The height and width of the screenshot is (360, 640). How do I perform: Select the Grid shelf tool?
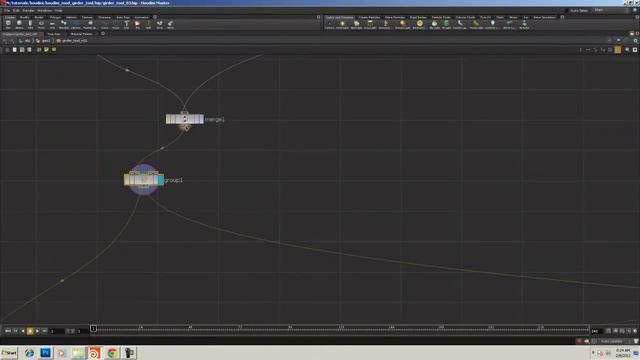(52, 24)
